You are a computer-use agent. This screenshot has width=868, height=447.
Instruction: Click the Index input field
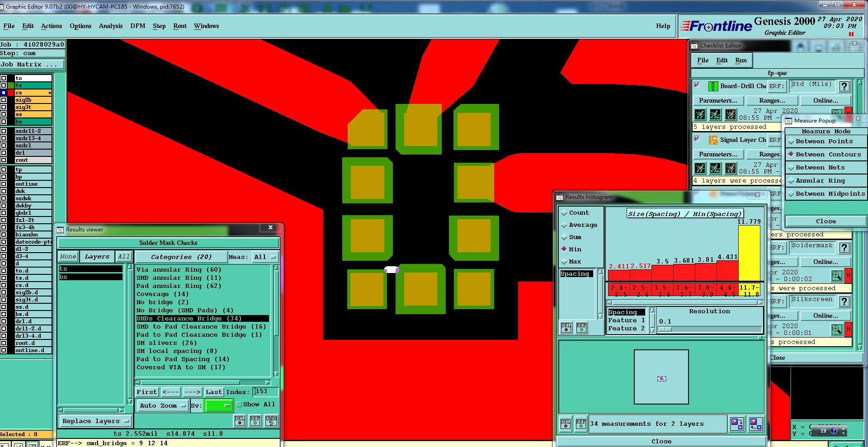coord(265,391)
